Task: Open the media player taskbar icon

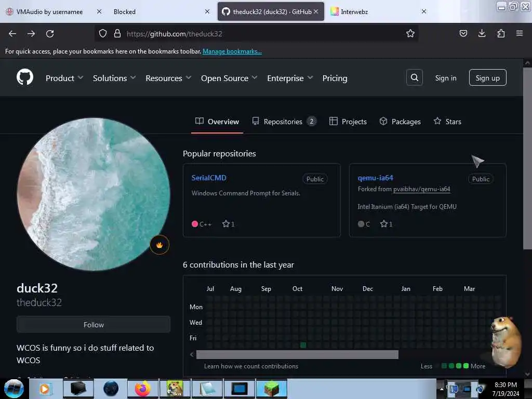Action: coord(45,389)
